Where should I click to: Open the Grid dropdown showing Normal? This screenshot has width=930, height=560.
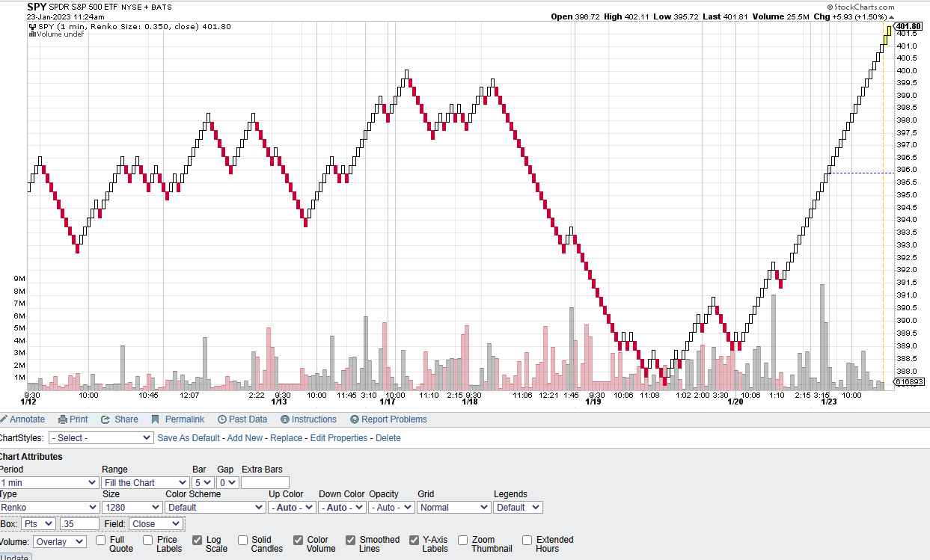(453, 507)
